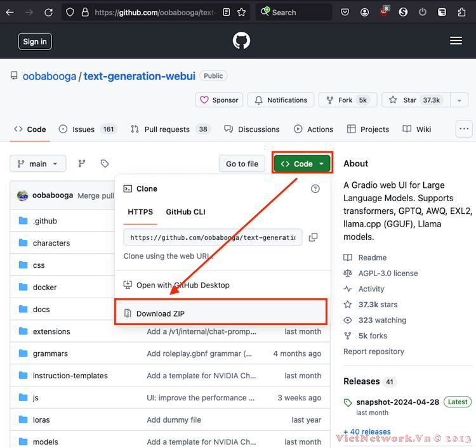Select the Pull requests tab
This screenshot has width=476, height=448.
click(x=167, y=129)
